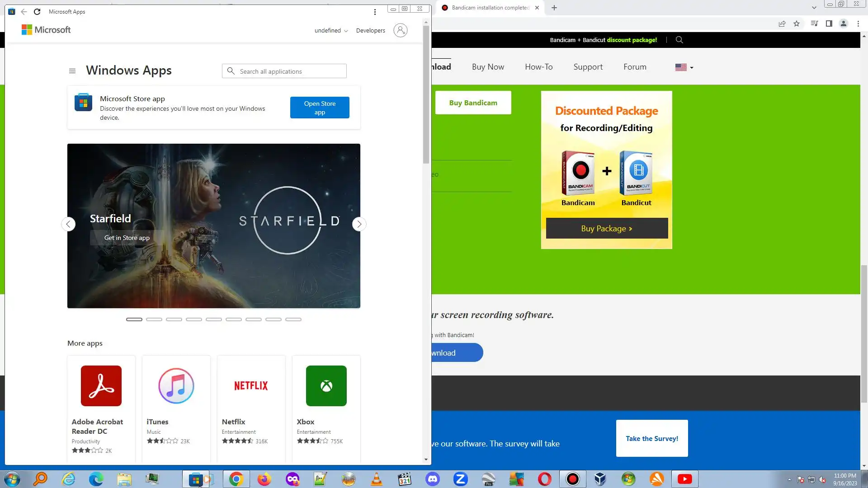Jump to the last carousel indicator dot
Screen dimensions: 868x488
click(293, 319)
